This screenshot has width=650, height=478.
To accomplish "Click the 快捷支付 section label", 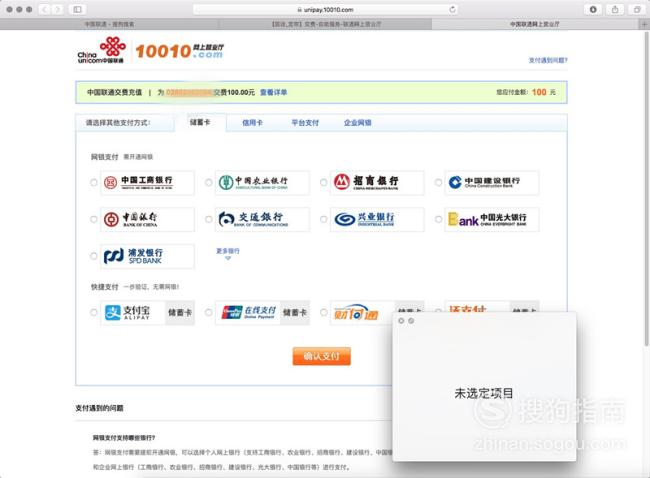I will (104, 287).
